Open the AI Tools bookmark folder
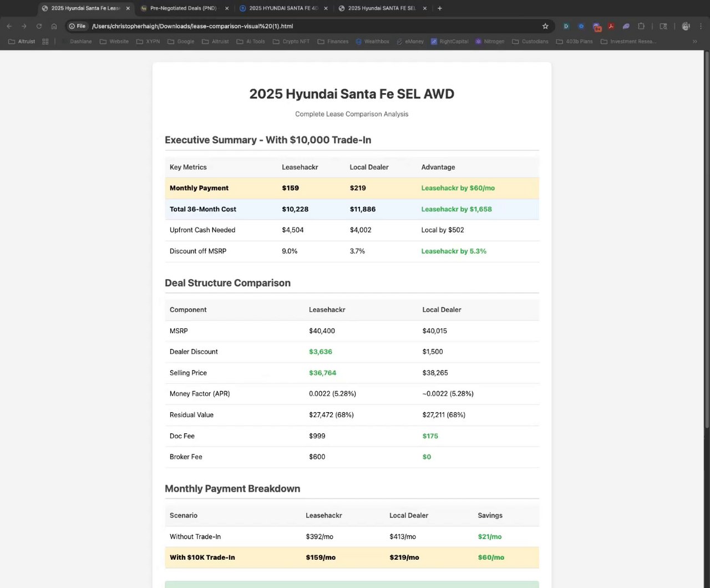710x588 pixels. [x=251, y=42]
